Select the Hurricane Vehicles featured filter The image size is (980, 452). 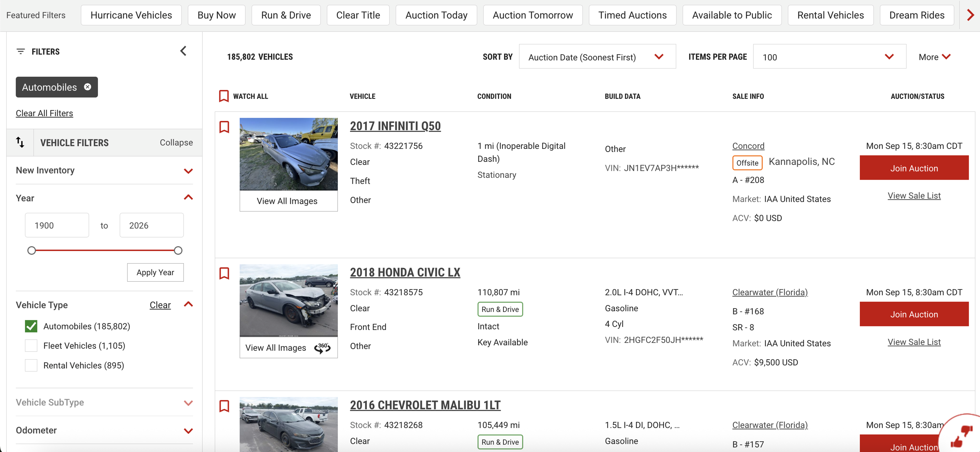[x=131, y=15]
